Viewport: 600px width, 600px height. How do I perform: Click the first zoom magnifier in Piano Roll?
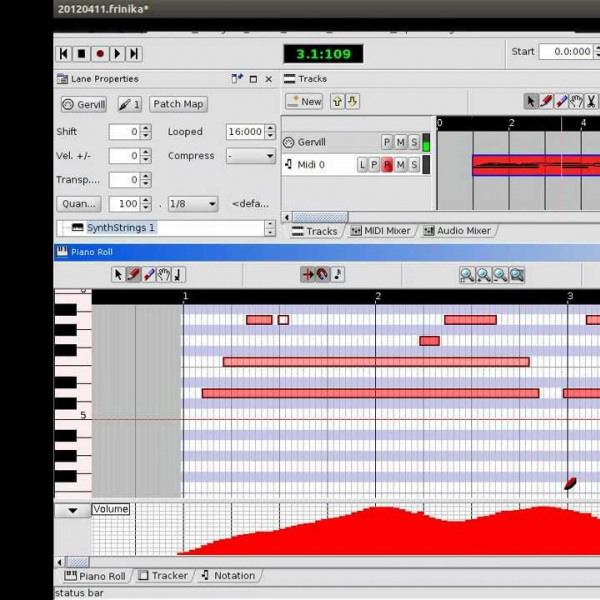click(x=467, y=274)
